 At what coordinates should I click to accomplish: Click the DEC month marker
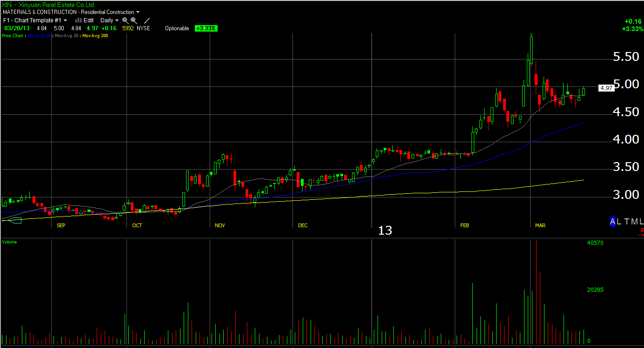coord(303,225)
